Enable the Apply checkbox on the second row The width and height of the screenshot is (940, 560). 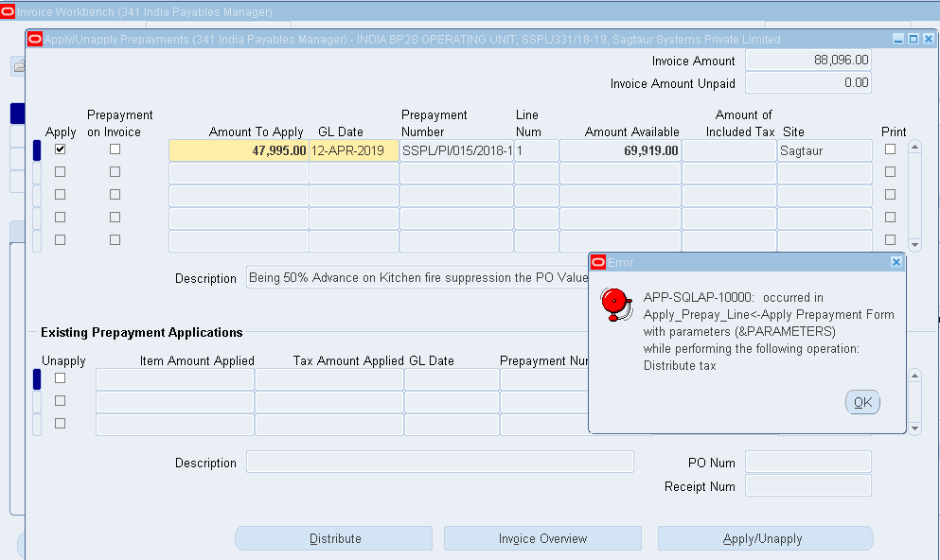coord(60,171)
